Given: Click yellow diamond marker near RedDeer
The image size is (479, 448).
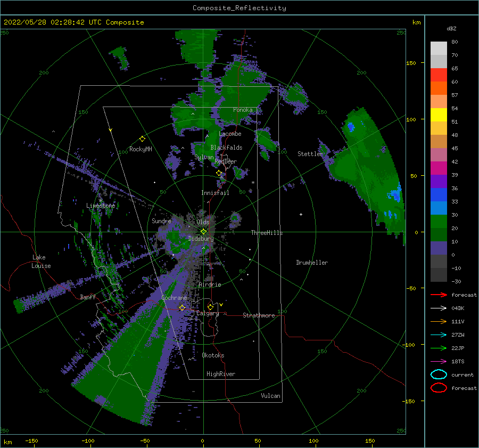Looking at the screenshot, I should pos(219,173).
